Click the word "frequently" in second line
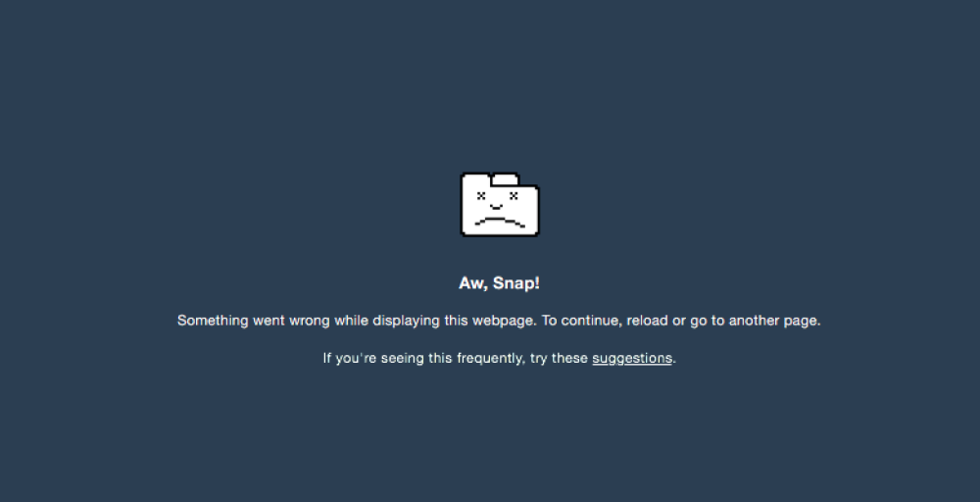Screen dimensions: 980x502 tap(491, 358)
